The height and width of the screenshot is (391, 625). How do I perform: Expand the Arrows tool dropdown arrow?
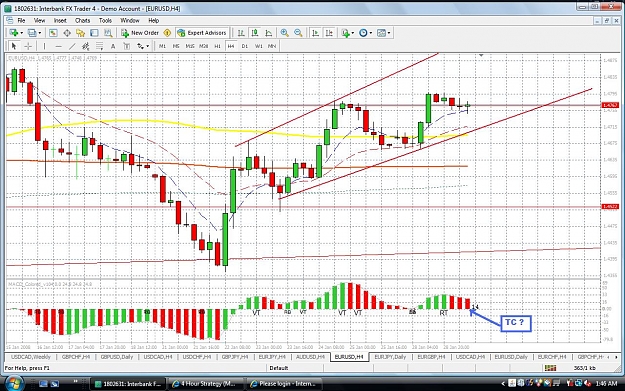147,47
